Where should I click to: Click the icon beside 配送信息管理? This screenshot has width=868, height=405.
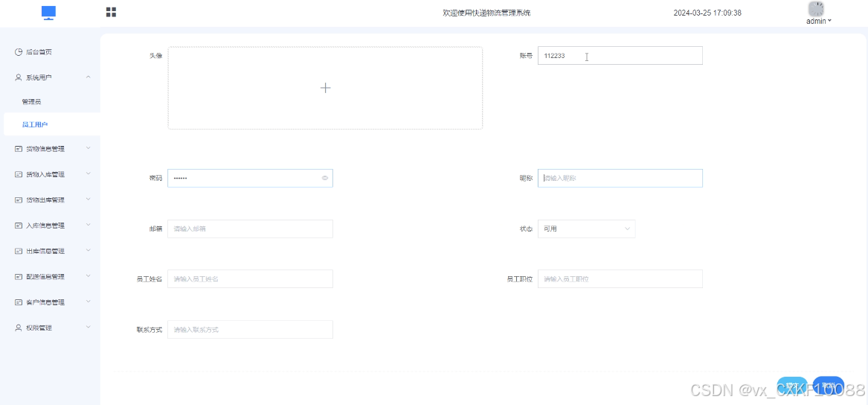coord(19,276)
